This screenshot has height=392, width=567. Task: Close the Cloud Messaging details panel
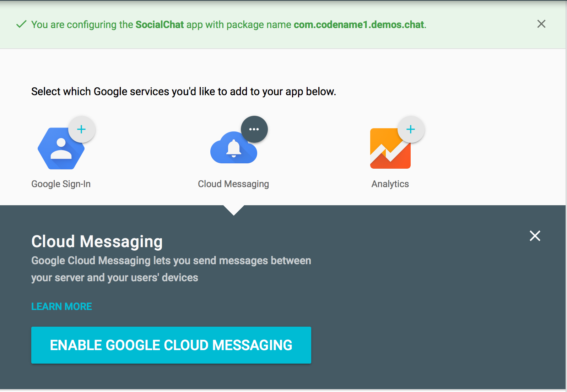point(535,236)
